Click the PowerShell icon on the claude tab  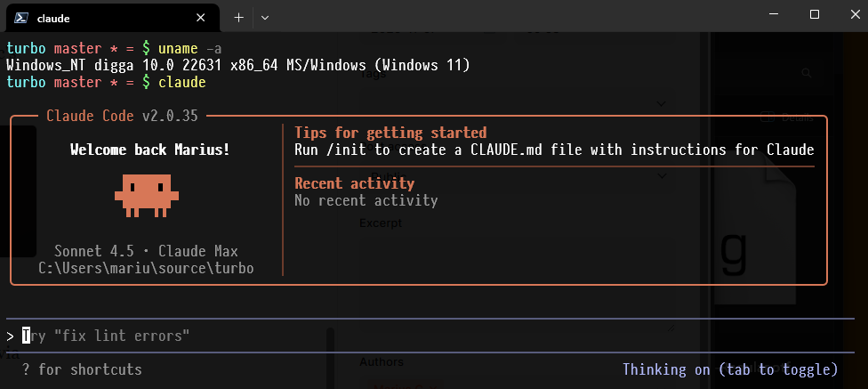coord(19,17)
